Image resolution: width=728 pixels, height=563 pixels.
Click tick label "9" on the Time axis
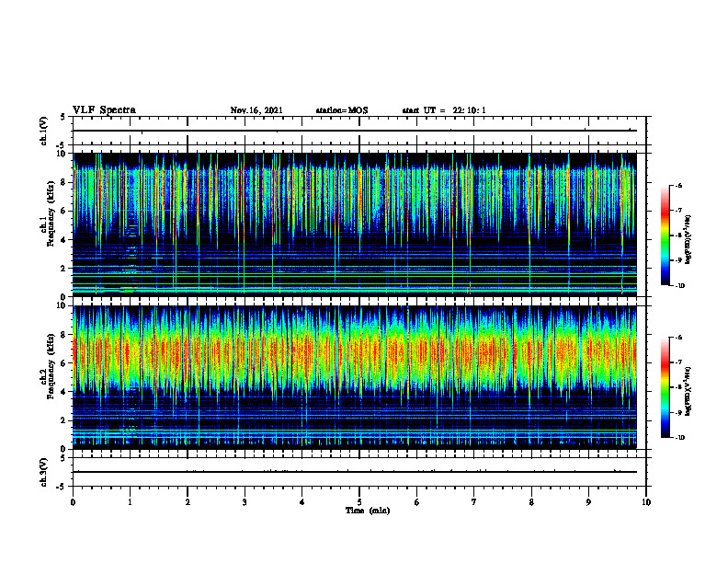point(588,502)
